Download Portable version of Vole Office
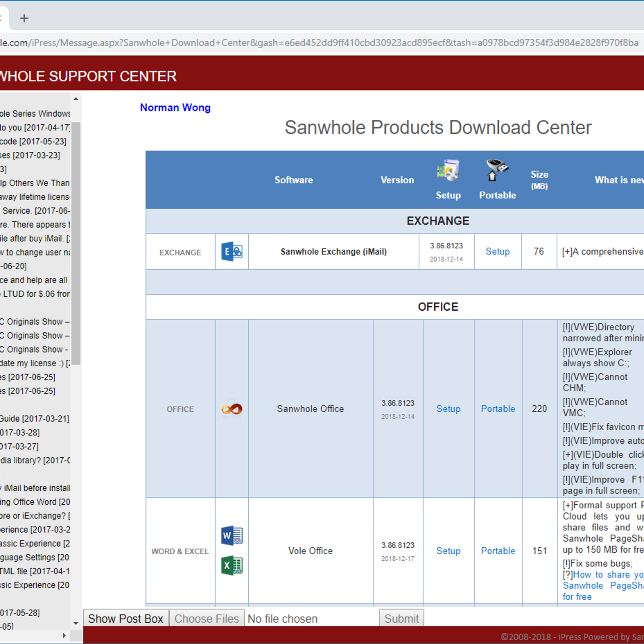644x644 pixels. [x=498, y=551]
